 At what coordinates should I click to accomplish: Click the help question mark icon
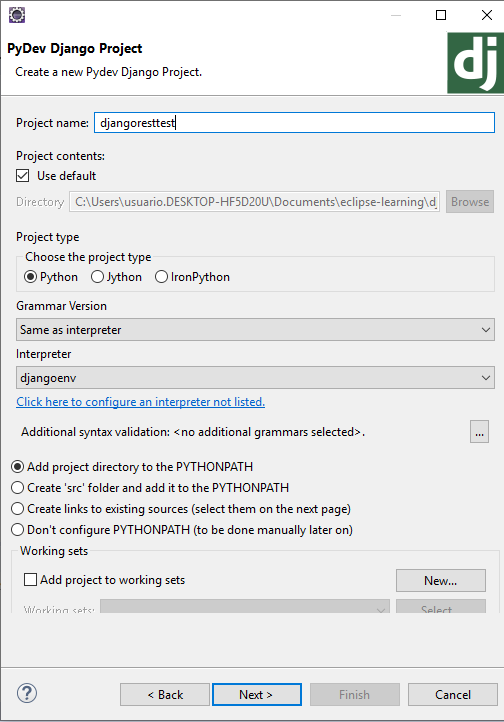click(27, 693)
